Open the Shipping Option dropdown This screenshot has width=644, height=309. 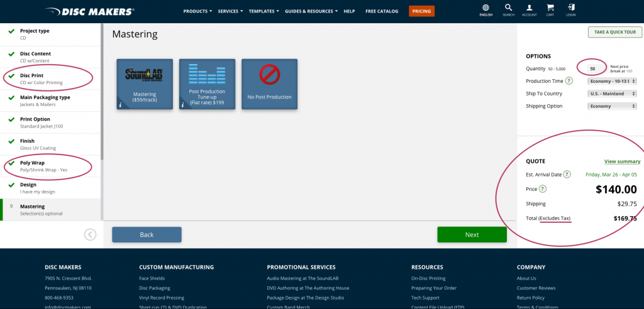[612, 106]
